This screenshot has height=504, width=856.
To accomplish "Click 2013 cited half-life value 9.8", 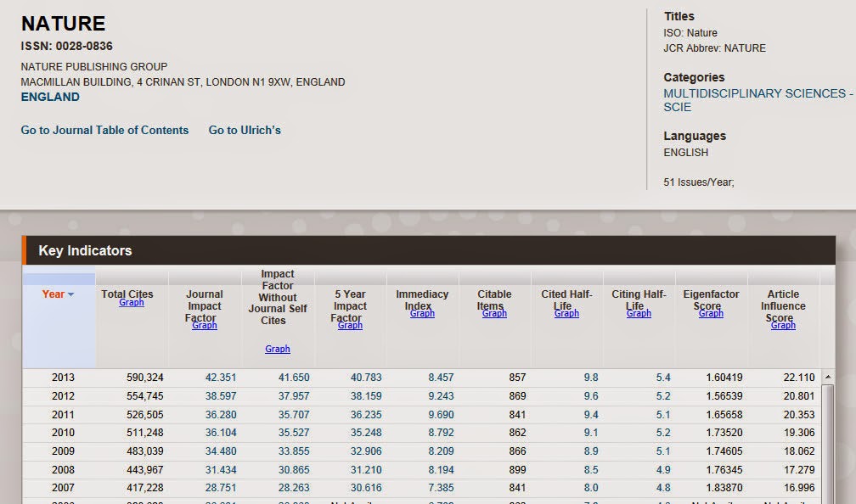I will click(x=591, y=378).
